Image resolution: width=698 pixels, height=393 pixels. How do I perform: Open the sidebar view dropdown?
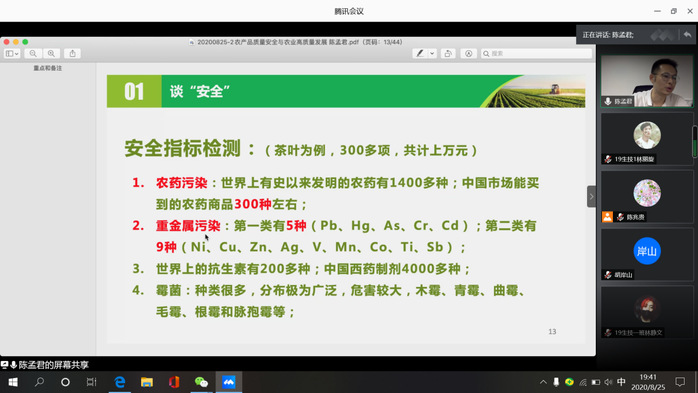click(x=12, y=53)
